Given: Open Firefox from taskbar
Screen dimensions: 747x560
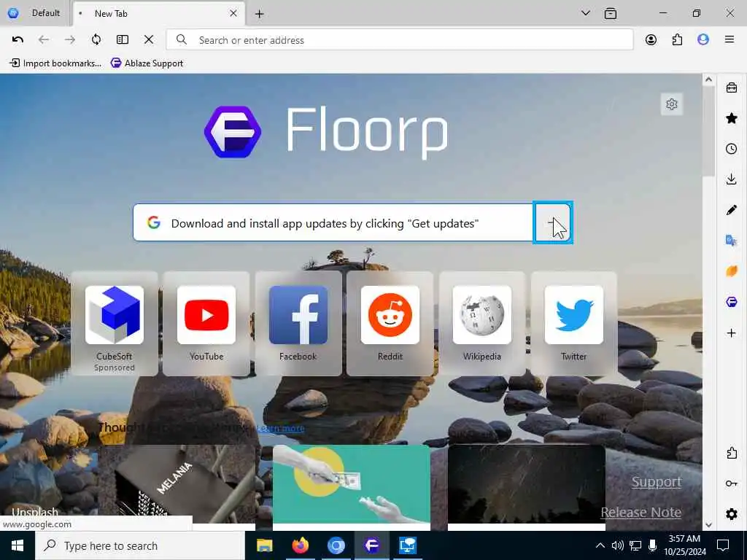Looking at the screenshot, I should [x=300, y=545].
